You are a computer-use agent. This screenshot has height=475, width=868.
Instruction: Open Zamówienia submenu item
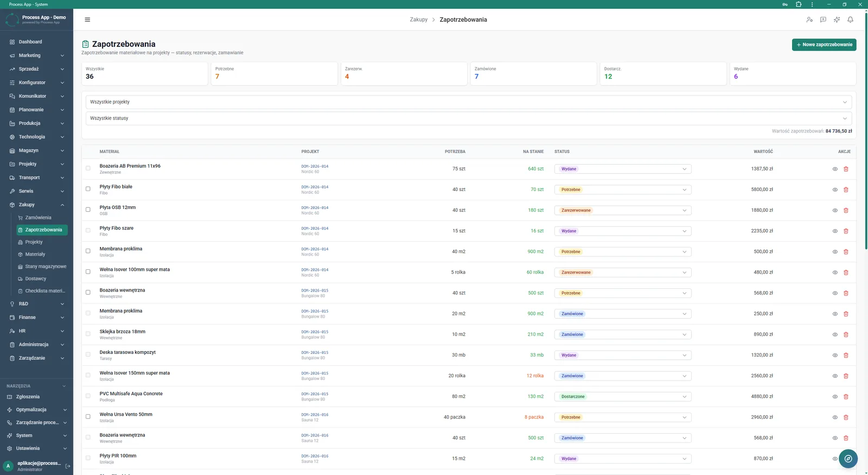[42, 218]
